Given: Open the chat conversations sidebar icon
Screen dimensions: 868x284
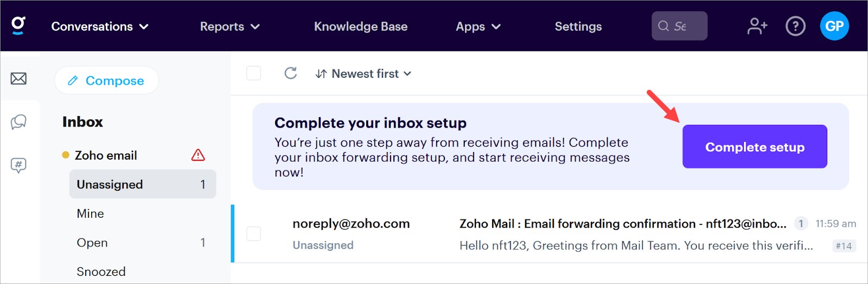Looking at the screenshot, I should 18,122.
